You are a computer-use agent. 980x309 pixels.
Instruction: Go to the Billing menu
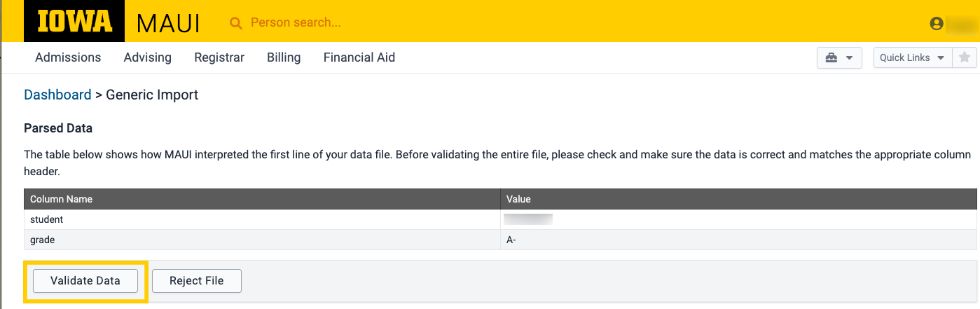(x=284, y=57)
